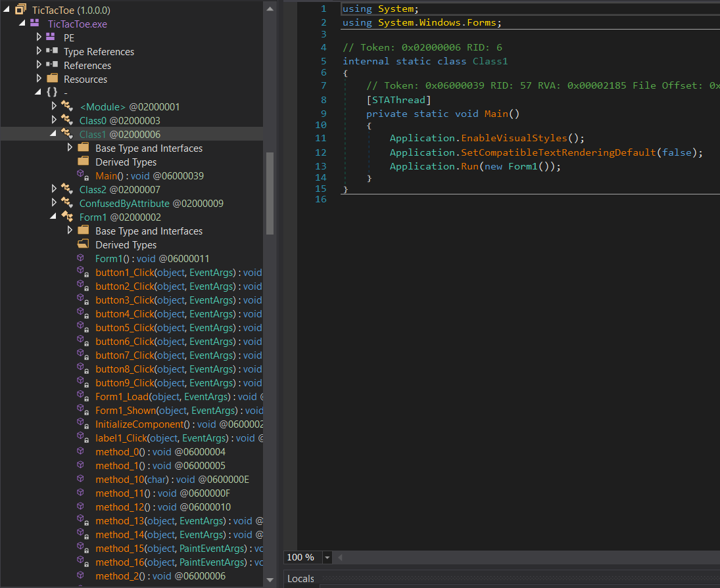
Task: Click the Class1 class icon
Action: [67, 134]
